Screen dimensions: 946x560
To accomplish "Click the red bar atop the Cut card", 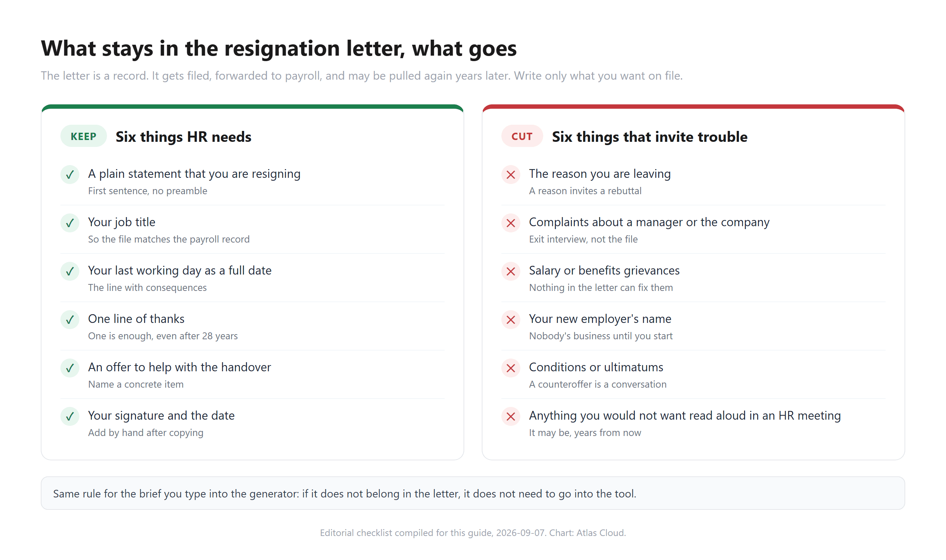I will tap(693, 107).
